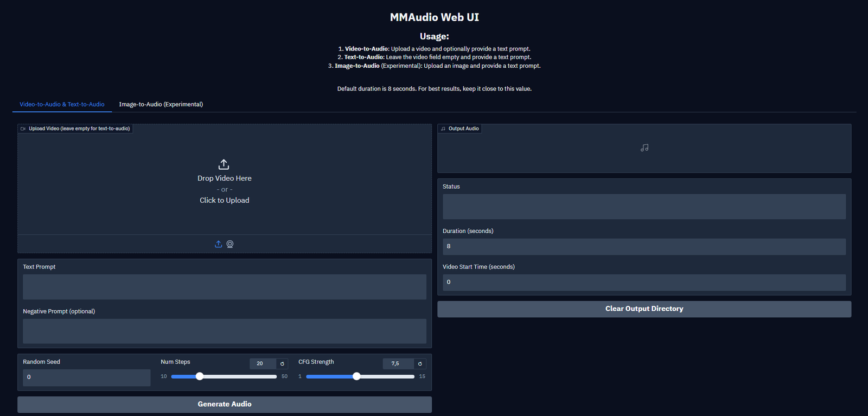
Task: Click the Num Steps slider handle
Action: (200, 376)
